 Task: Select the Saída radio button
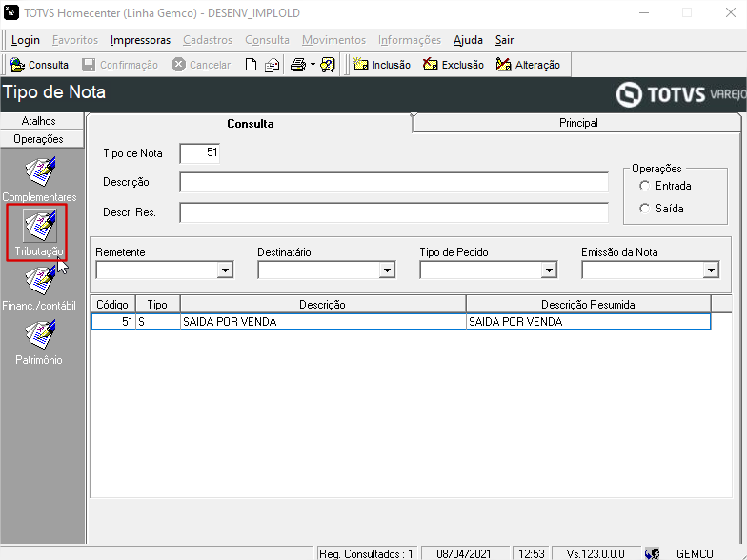click(644, 209)
